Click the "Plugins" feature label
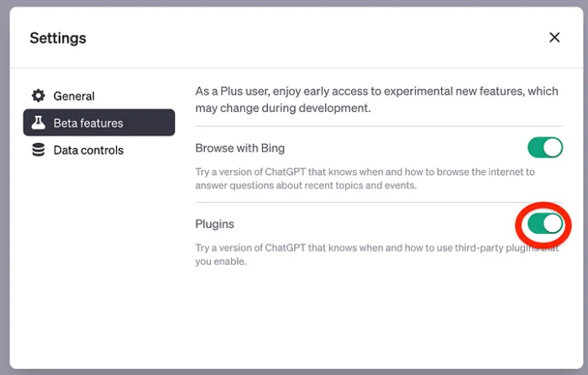 click(x=215, y=224)
